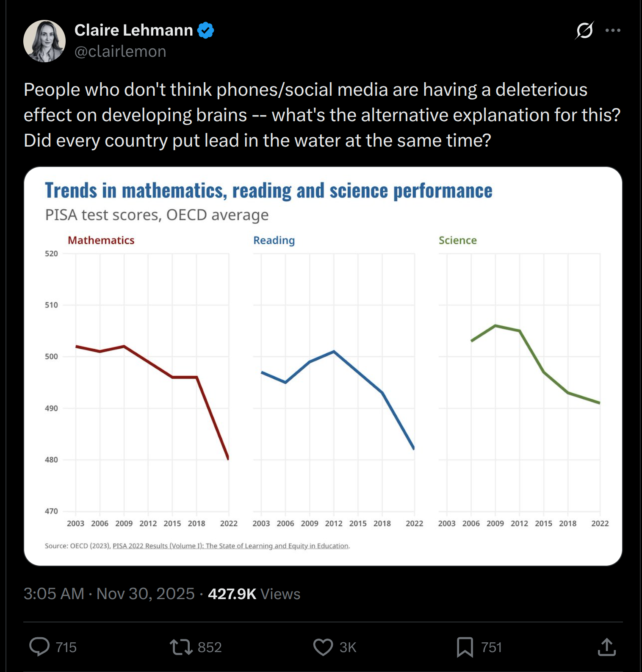Click the Claire Lehmann display name
Screen dimensions: 642x672
point(134,31)
